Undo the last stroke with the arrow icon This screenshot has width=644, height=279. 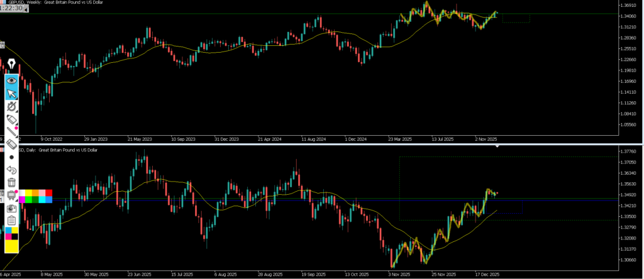(11, 170)
